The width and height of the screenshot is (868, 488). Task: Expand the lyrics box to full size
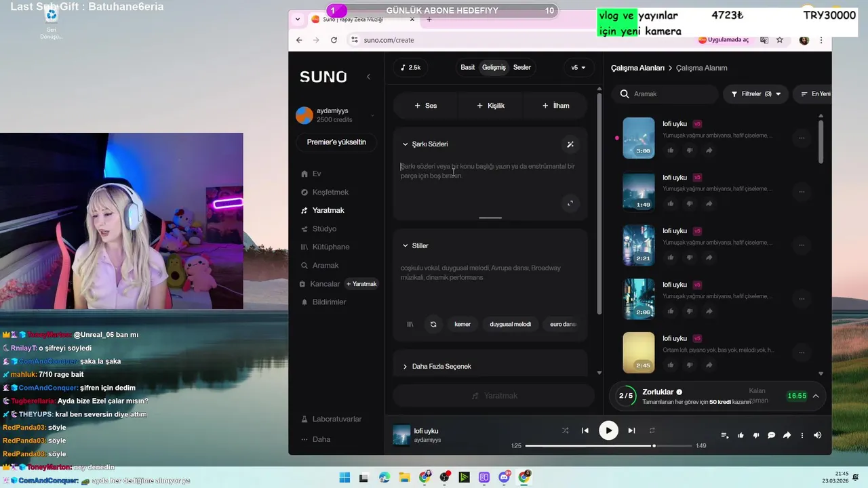[570, 203]
